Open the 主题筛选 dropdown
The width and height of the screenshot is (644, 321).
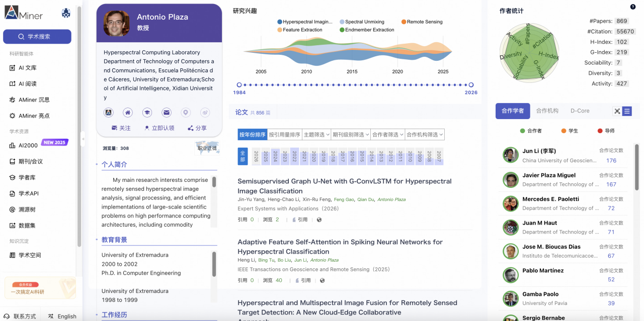click(x=316, y=135)
